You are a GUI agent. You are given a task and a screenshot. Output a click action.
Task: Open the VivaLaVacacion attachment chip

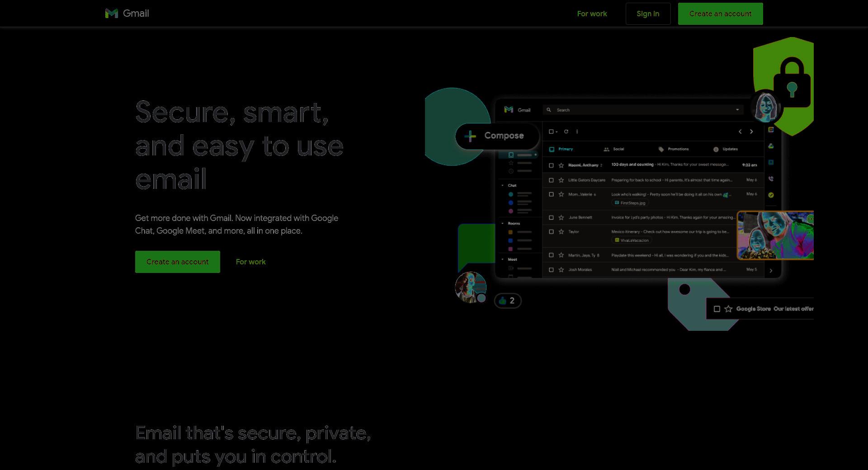click(632, 240)
